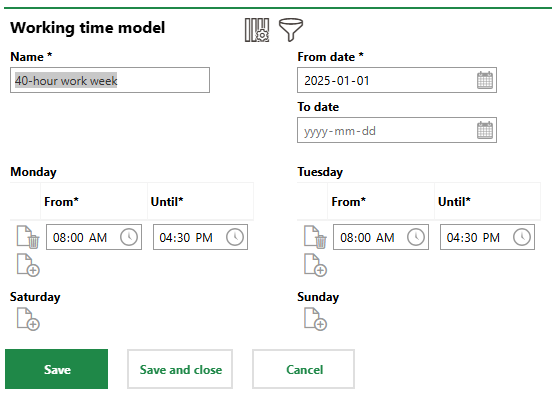Image resolution: width=552 pixels, height=399 pixels.
Task: Click the From date field value
Action: tap(337, 81)
